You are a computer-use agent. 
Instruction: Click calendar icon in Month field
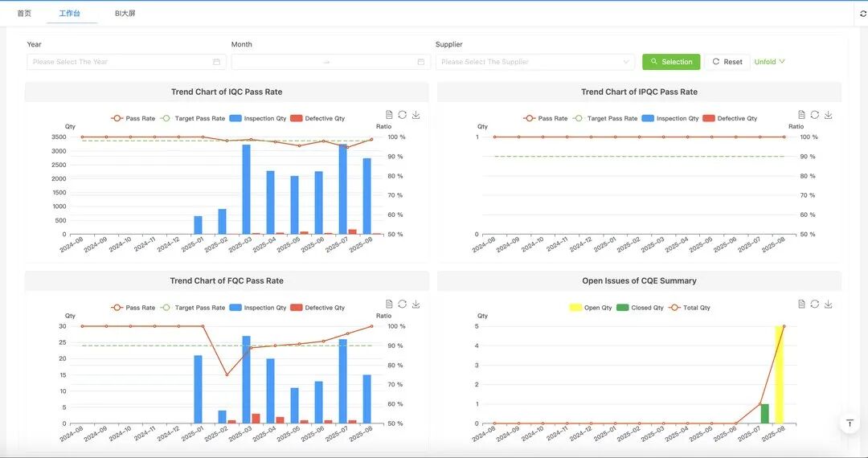click(420, 62)
